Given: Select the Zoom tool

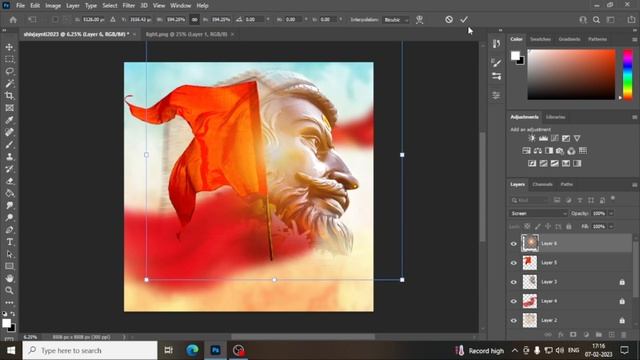Looking at the screenshot, I should 9,291.
